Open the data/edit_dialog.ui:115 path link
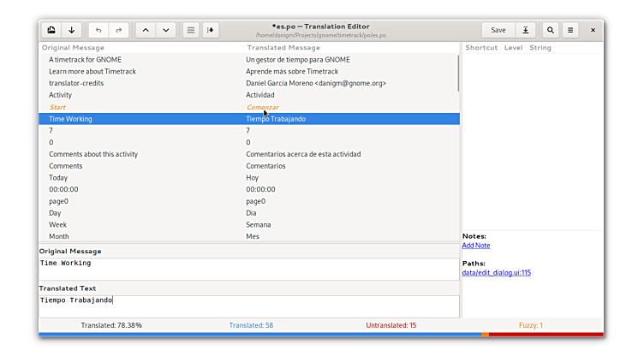Image resolution: width=644 pixels, height=362 pixels. [x=496, y=273]
